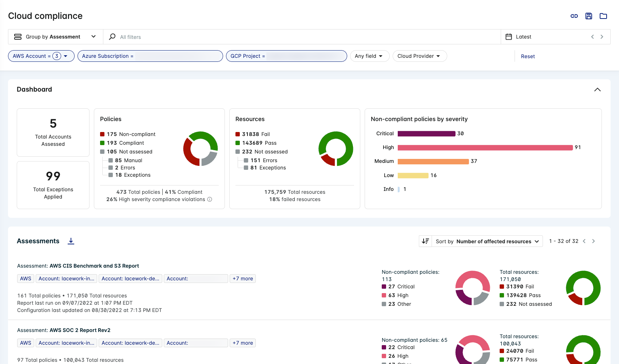The width and height of the screenshot is (619, 364).
Task: Open saved views via the folder icon
Action: [x=603, y=16]
